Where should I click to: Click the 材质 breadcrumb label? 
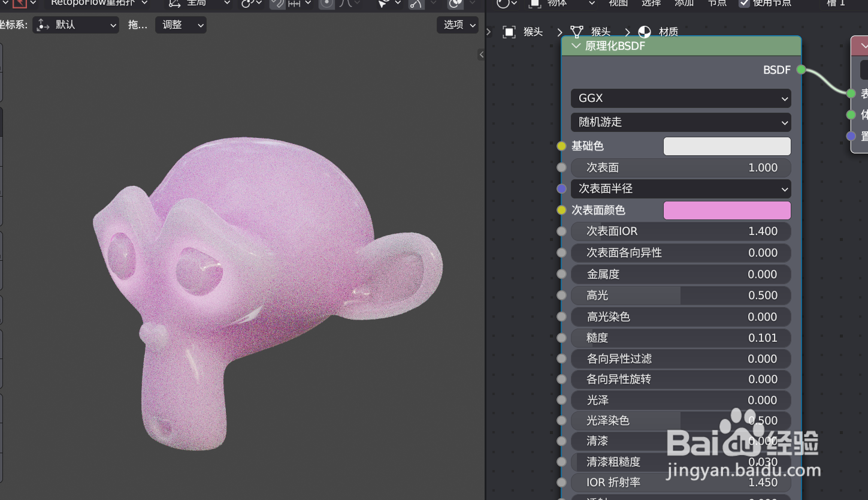click(669, 32)
